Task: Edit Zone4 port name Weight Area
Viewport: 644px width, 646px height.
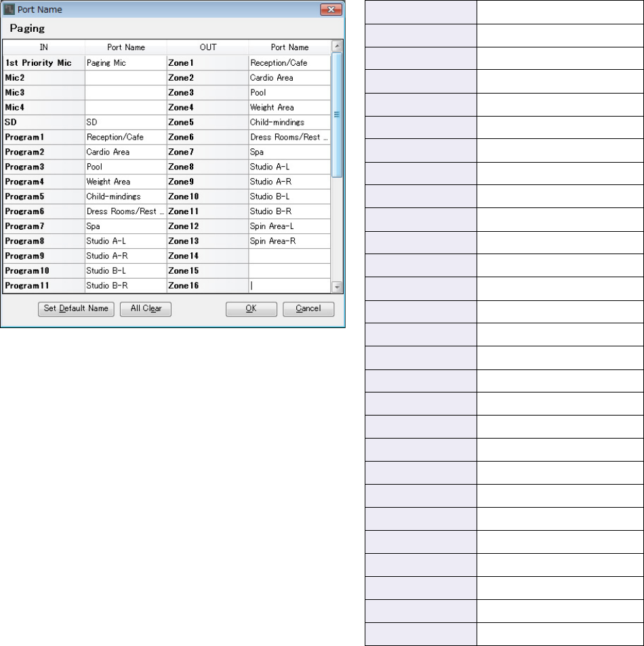Action: [289, 107]
